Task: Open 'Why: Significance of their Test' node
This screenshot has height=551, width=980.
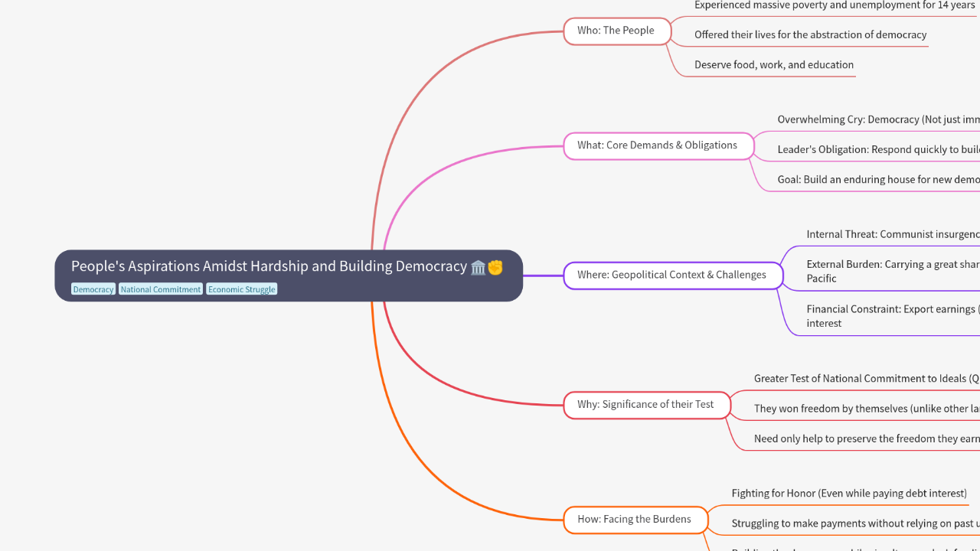Action: (645, 405)
